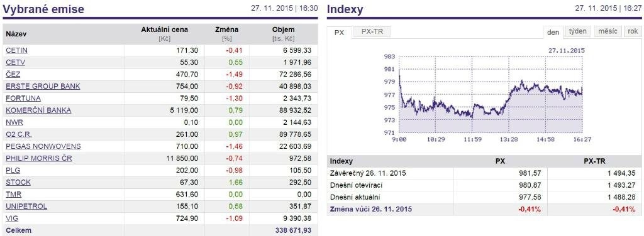The width and height of the screenshot is (644, 236).
Task: Open KOMERČNÍ BANKA stock page
Action: pos(38,110)
